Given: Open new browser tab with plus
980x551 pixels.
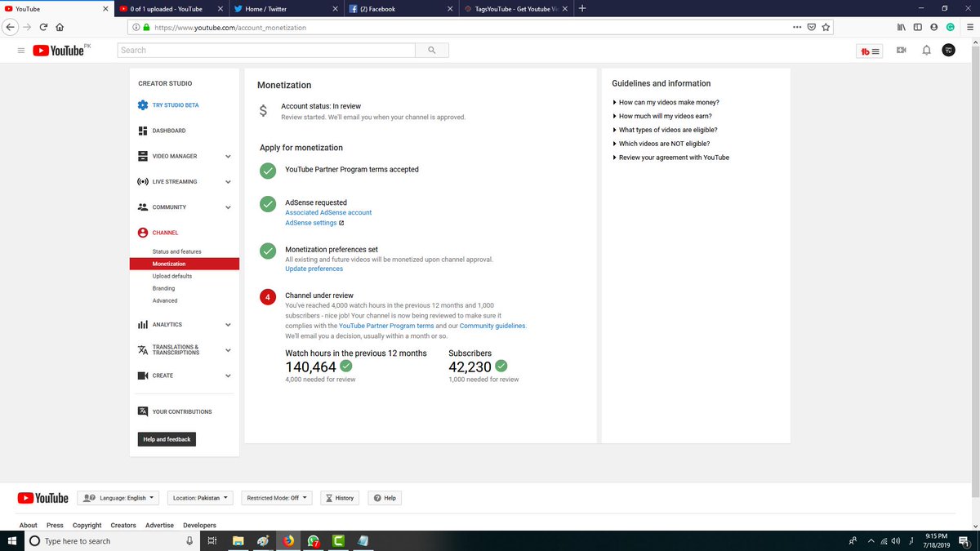Looking at the screenshot, I should pyautogui.click(x=581, y=8).
